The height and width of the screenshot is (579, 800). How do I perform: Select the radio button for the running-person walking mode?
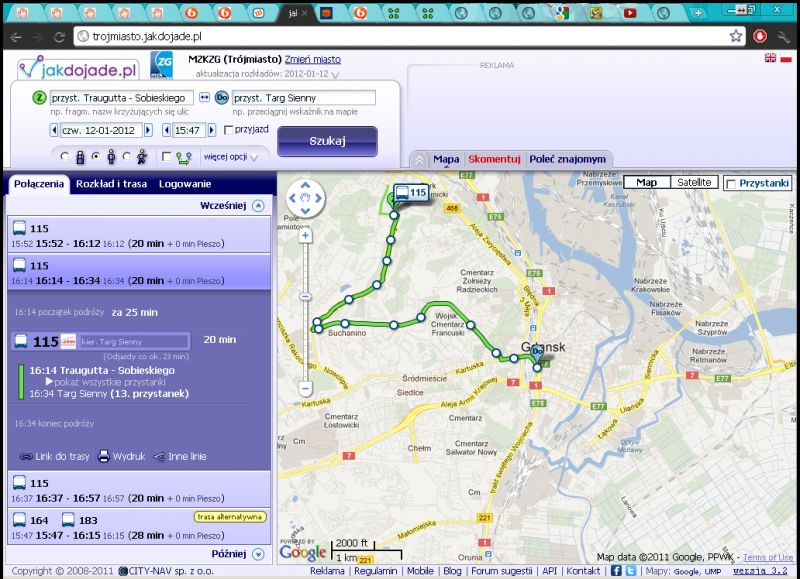127,157
